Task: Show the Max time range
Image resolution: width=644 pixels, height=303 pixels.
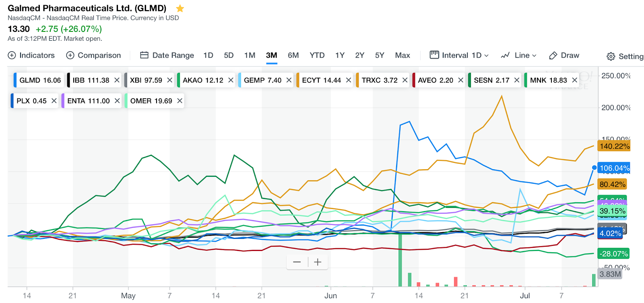Action: (402, 55)
